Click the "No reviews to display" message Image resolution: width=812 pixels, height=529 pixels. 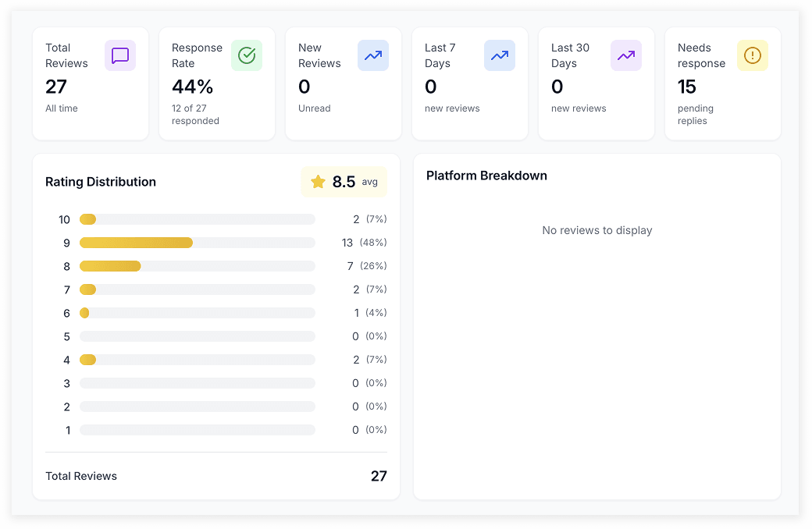point(597,230)
